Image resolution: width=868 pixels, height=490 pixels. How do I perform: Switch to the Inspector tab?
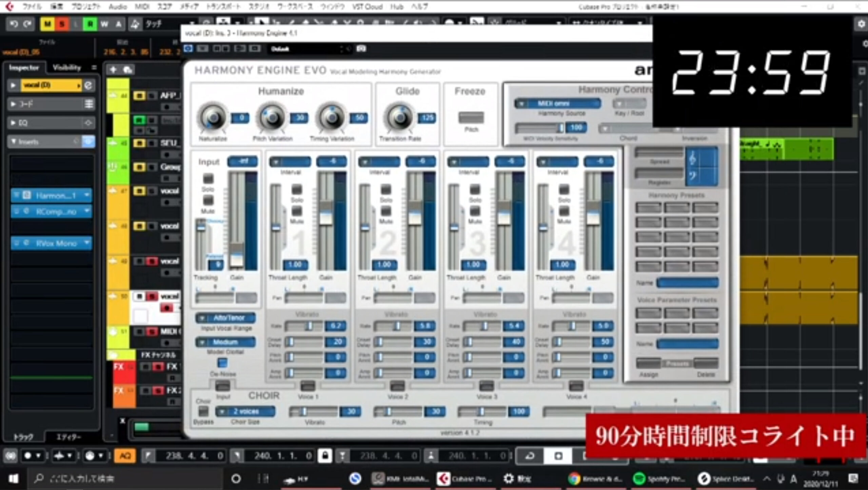(24, 67)
